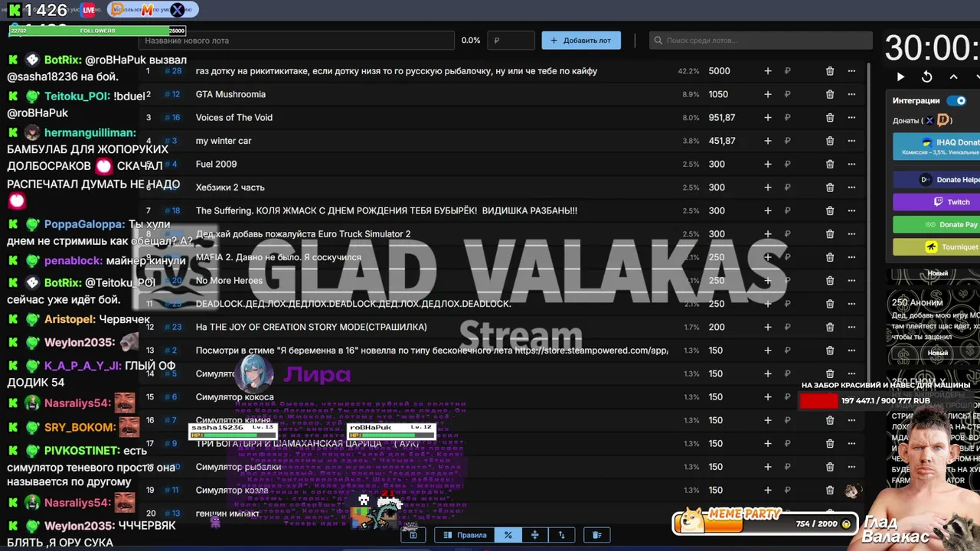980x551 pixels.
Task: Delete the Симулятор козла lot
Action: pyautogui.click(x=830, y=491)
